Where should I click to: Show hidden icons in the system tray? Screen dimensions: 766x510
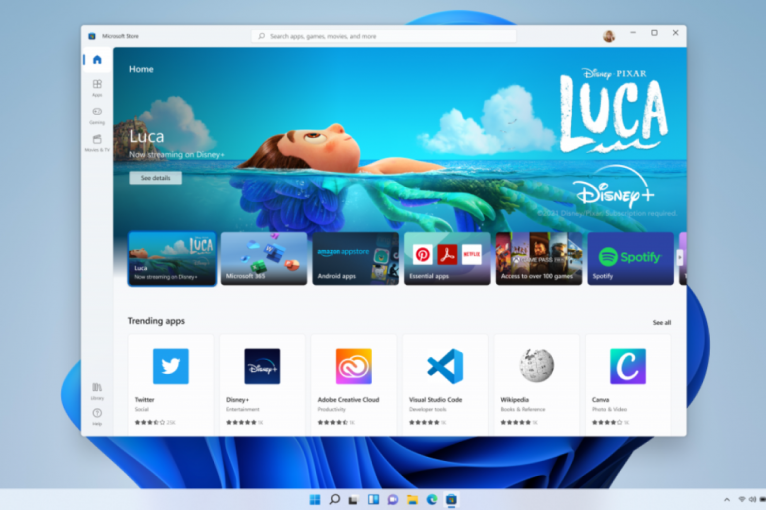[x=727, y=499]
